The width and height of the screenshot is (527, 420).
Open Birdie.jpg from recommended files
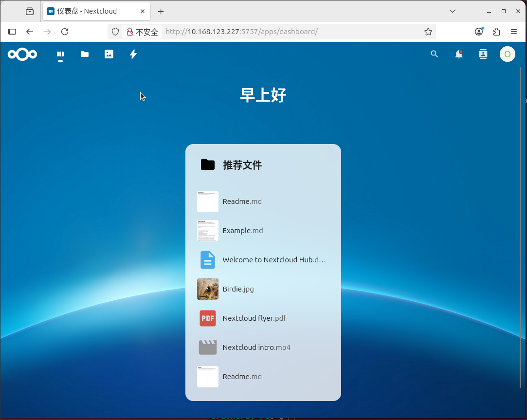(x=263, y=289)
